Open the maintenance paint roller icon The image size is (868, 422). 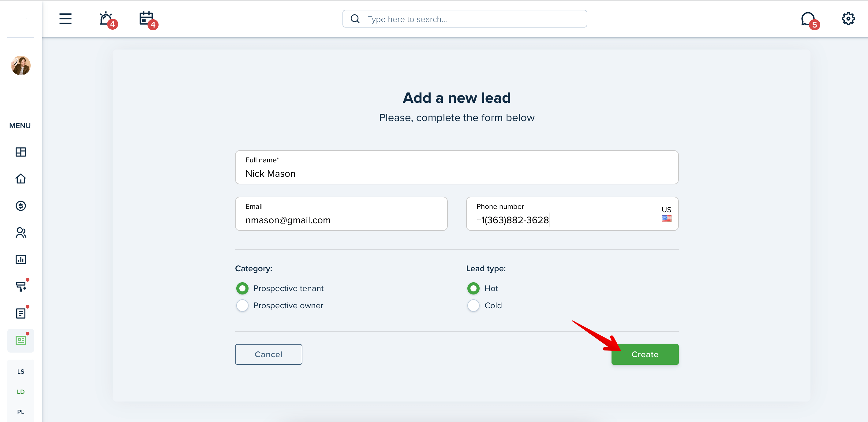pos(21,286)
